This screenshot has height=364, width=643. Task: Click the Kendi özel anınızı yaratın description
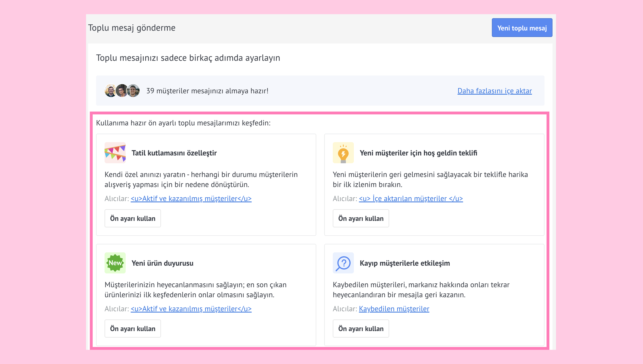[x=201, y=179]
